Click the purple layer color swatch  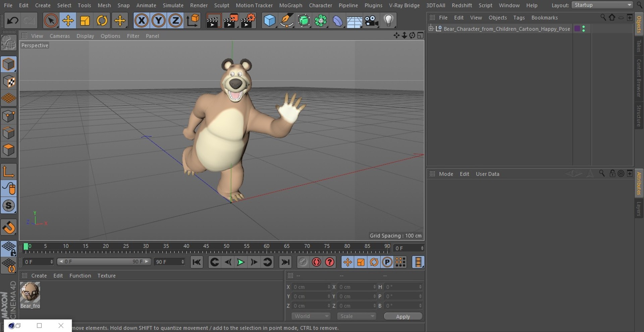577,28
